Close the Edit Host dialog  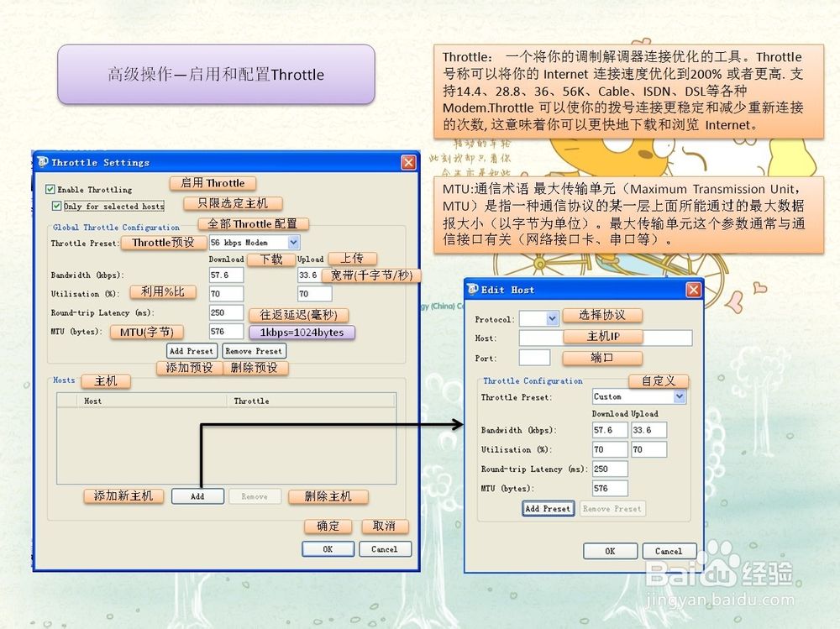[x=694, y=290]
